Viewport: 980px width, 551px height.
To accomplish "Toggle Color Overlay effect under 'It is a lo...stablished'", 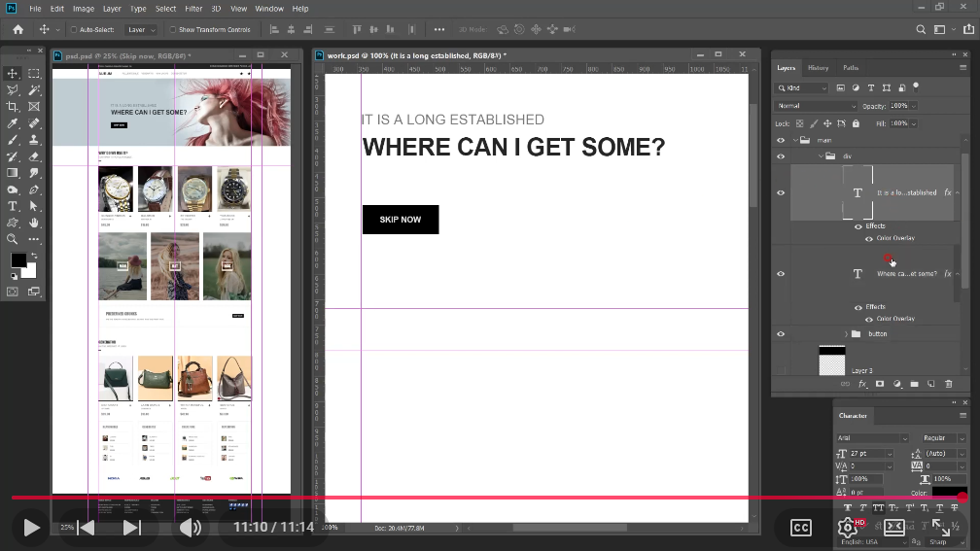I will pyautogui.click(x=869, y=239).
